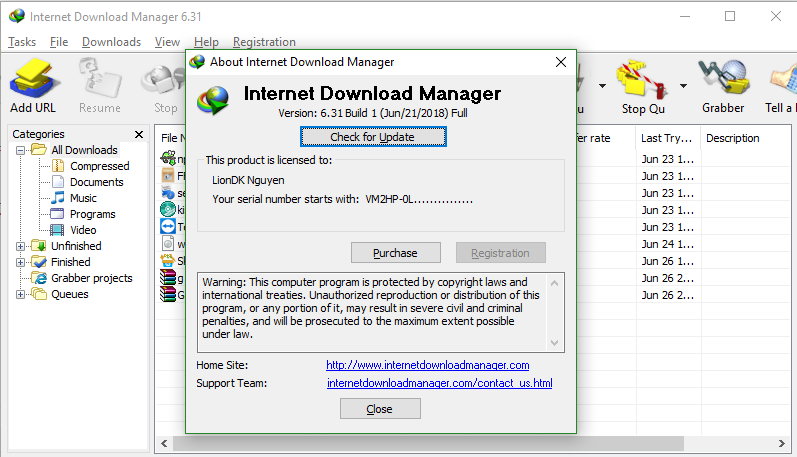Viewport: 797px width, 457px height.
Task: Select the licensee name LionDK Nguyen
Action: pyautogui.click(x=248, y=180)
